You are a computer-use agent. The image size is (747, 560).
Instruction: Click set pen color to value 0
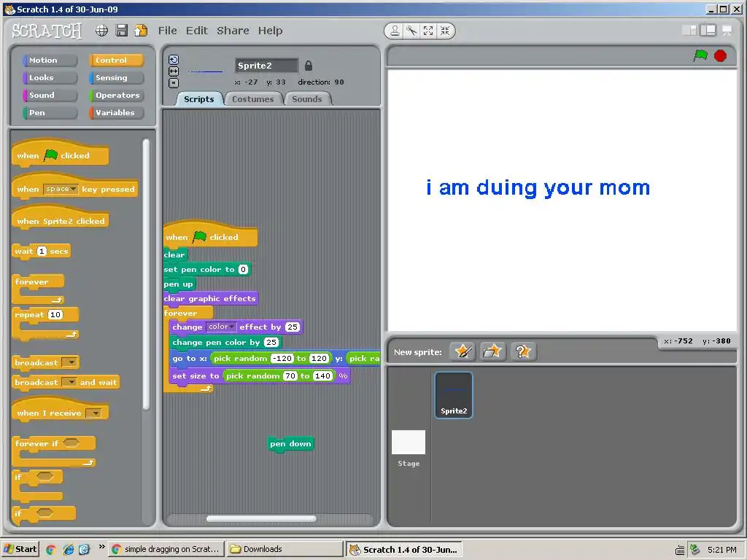(243, 270)
